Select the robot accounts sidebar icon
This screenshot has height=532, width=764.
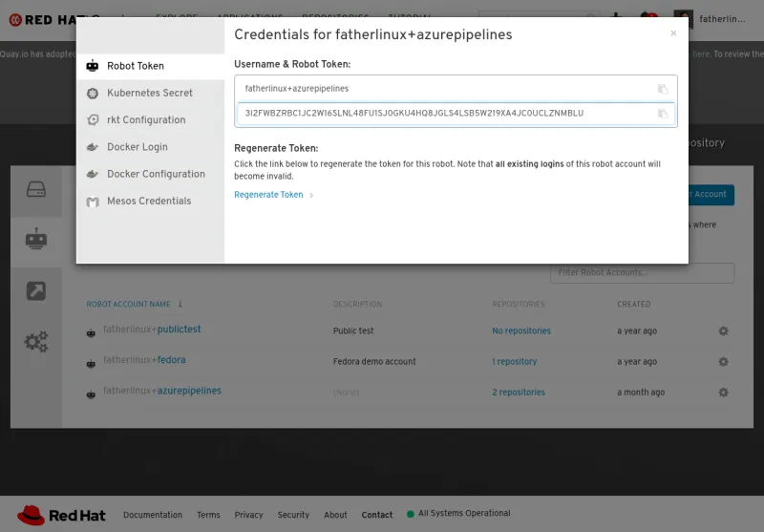36,241
